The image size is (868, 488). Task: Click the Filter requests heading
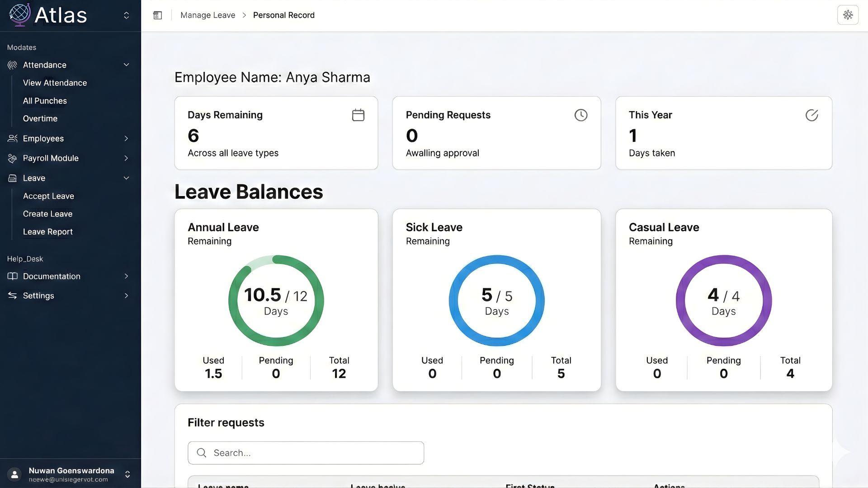pos(226,422)
